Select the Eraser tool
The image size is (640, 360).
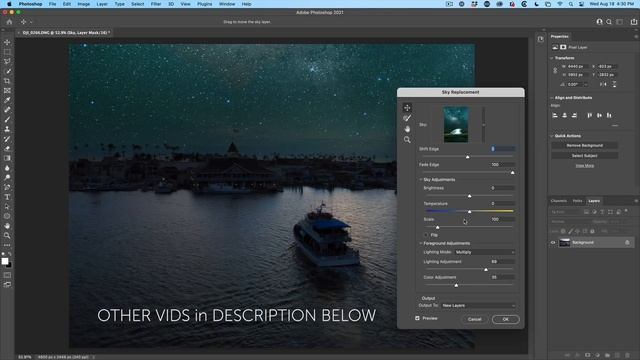click(x=7, y=148)
